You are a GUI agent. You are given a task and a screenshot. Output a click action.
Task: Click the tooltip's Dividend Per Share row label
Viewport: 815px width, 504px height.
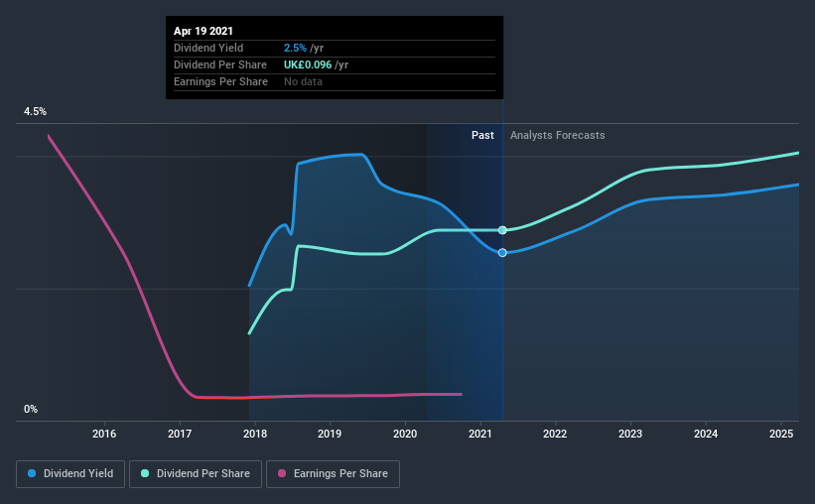(220, 64)
